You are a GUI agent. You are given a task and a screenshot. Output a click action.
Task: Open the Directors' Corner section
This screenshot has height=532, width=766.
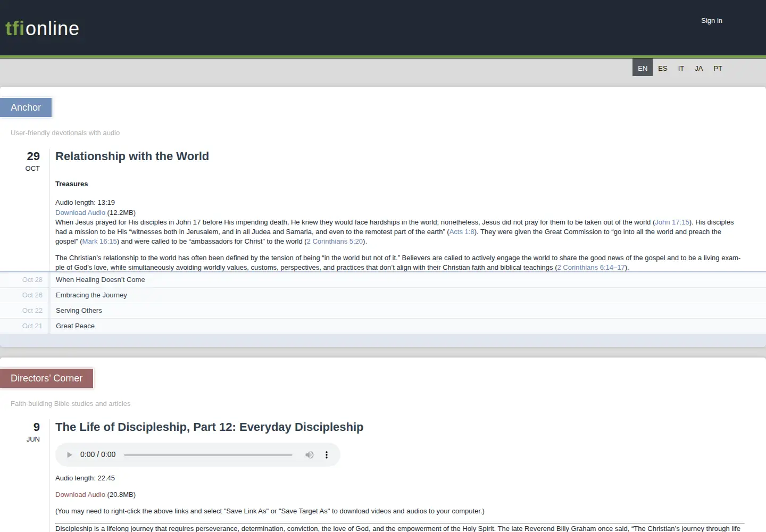(x=47, y=378)
